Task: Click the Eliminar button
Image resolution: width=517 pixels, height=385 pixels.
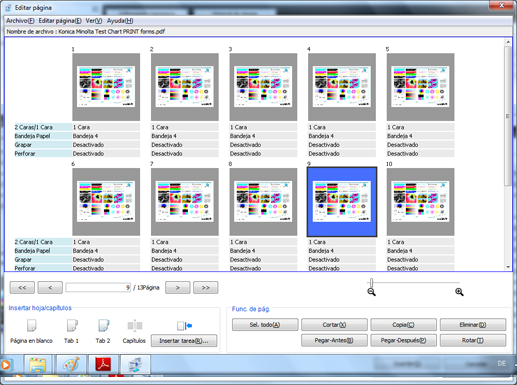Action: click(473, 325)
